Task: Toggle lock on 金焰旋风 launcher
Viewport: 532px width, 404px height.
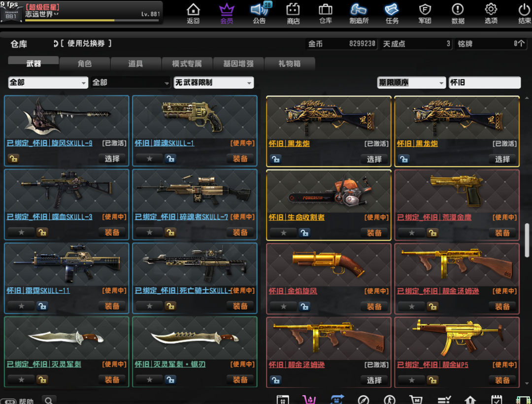Action: coord(304,306)
